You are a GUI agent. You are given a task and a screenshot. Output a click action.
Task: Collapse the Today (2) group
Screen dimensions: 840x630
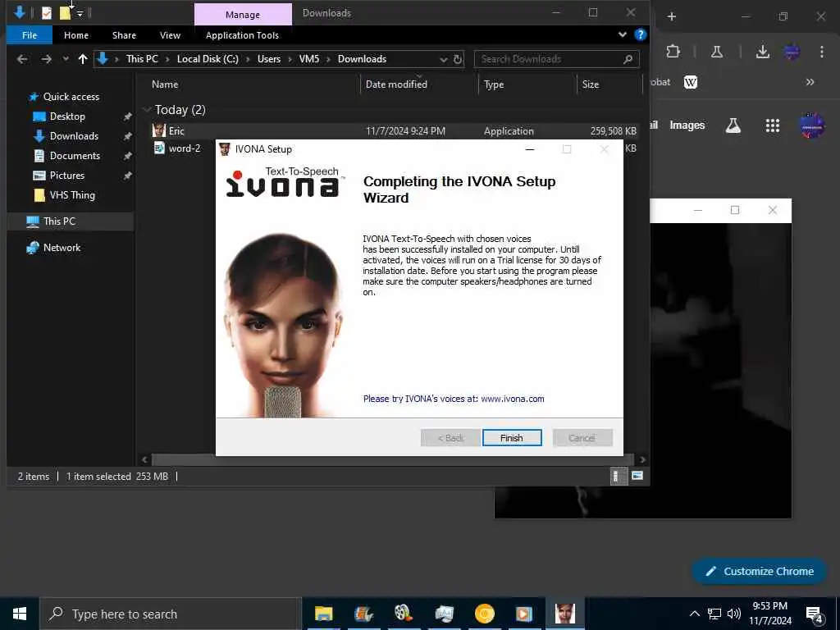click(x=147, y=110)
